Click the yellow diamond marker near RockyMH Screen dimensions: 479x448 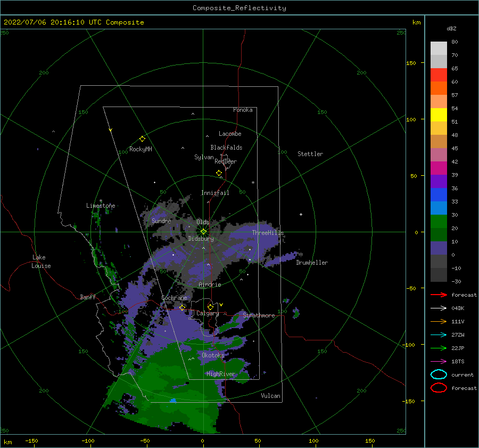(x=142, y=139)
